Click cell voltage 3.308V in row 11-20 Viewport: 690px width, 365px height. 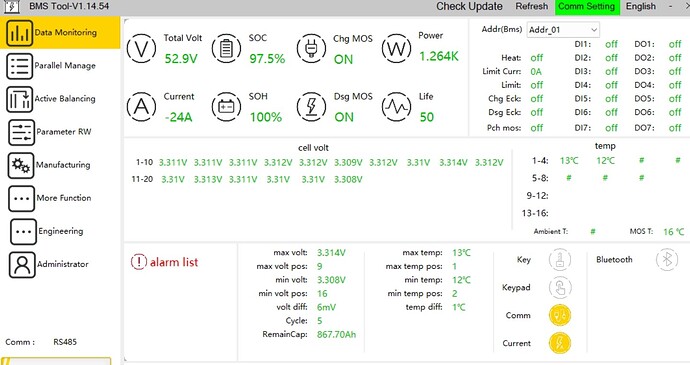pos(348,180)
